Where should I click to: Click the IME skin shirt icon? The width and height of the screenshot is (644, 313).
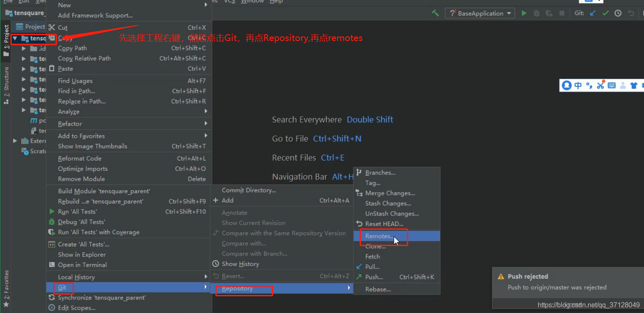coord(634,85)
